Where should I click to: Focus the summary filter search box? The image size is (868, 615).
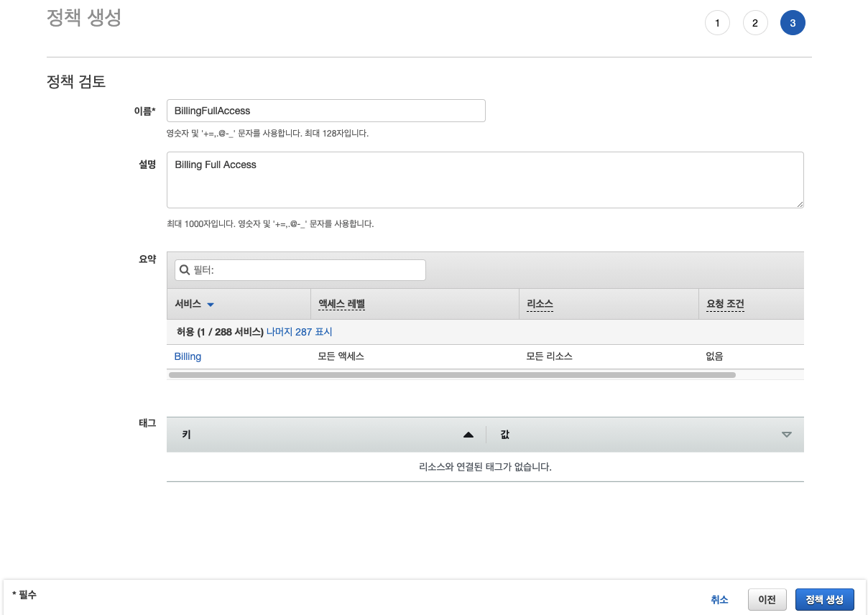pyautogui.click(x=300, y=270)
